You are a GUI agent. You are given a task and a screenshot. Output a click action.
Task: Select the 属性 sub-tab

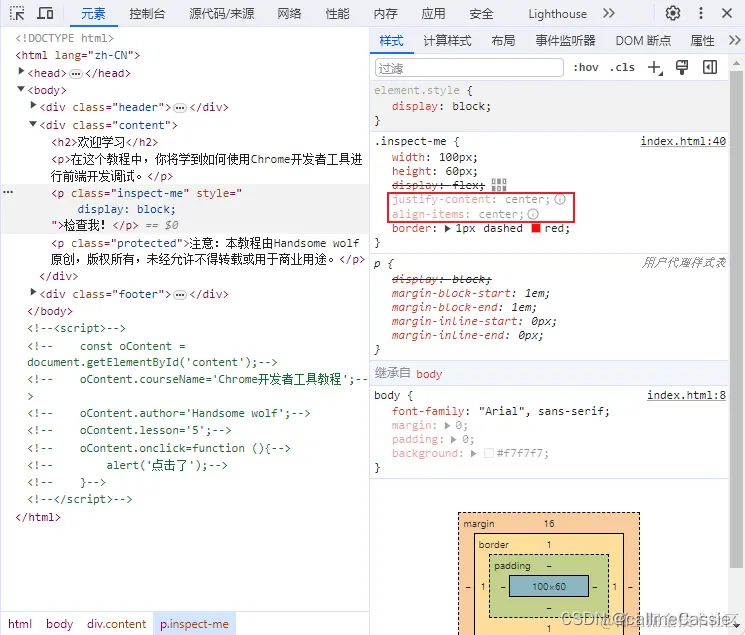click(x=702, y=41)
